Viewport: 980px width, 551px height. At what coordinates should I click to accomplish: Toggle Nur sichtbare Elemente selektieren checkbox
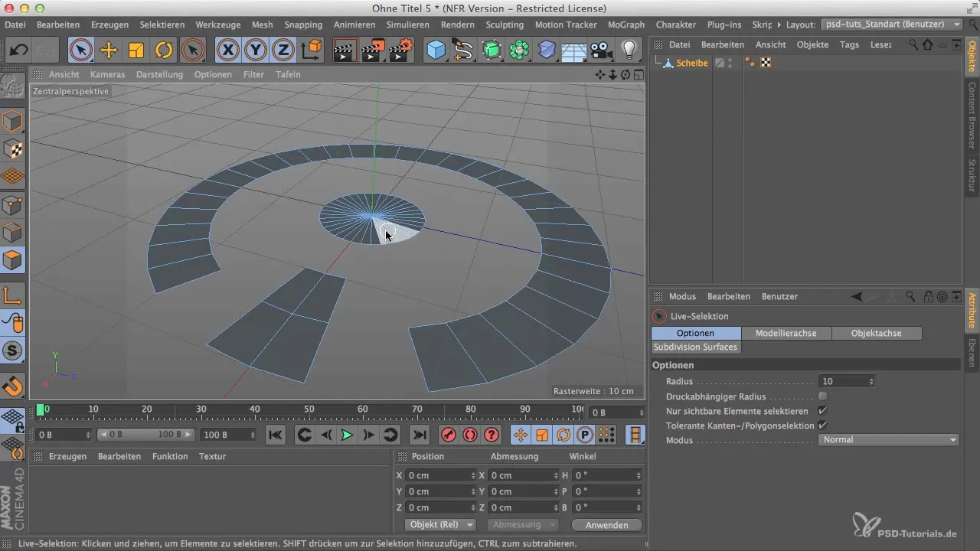point(823,411)
